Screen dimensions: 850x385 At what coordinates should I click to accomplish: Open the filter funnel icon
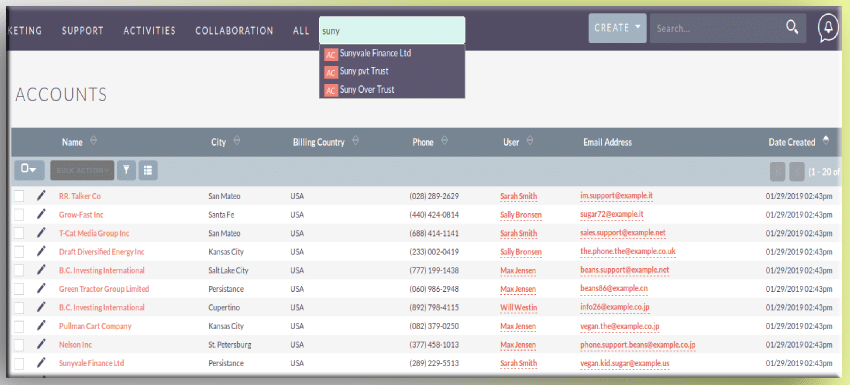tap(126, 170)
